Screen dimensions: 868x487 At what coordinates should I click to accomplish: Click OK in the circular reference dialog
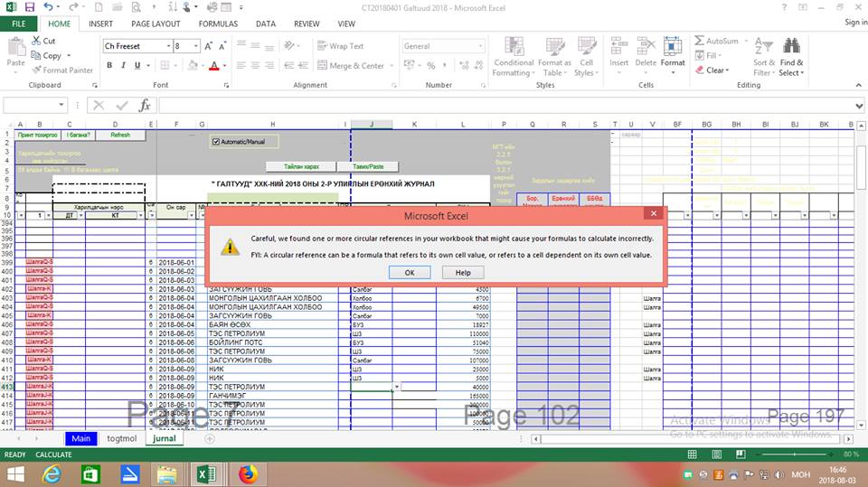pos(410,272)
